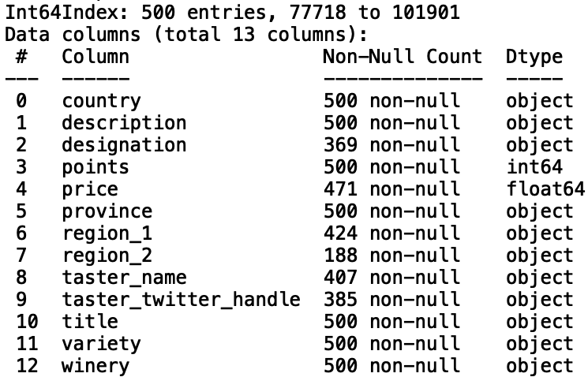Click the 'Non-Null Count' header
This screenshot has width=588, height=377.
pos(403,57)
